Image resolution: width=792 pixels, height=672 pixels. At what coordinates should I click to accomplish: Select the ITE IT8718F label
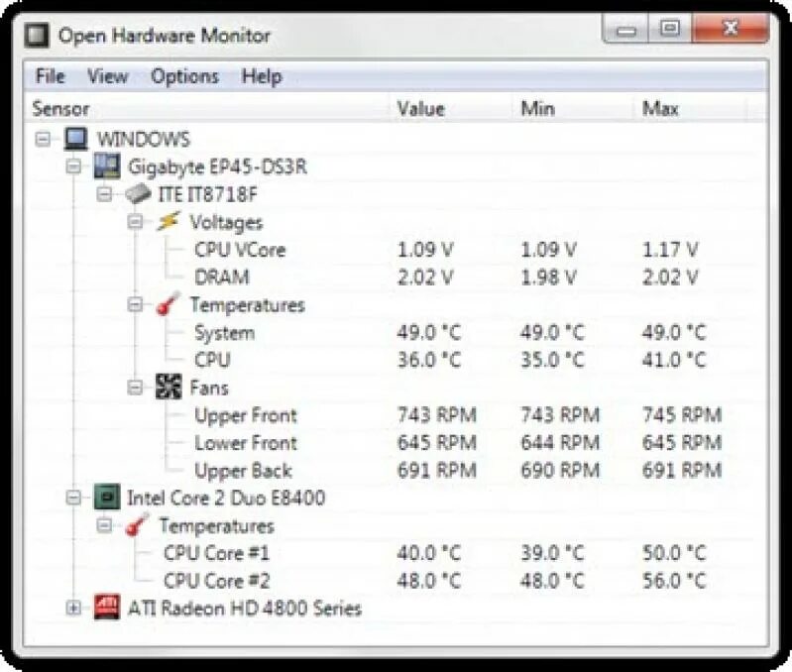(207, 194)
